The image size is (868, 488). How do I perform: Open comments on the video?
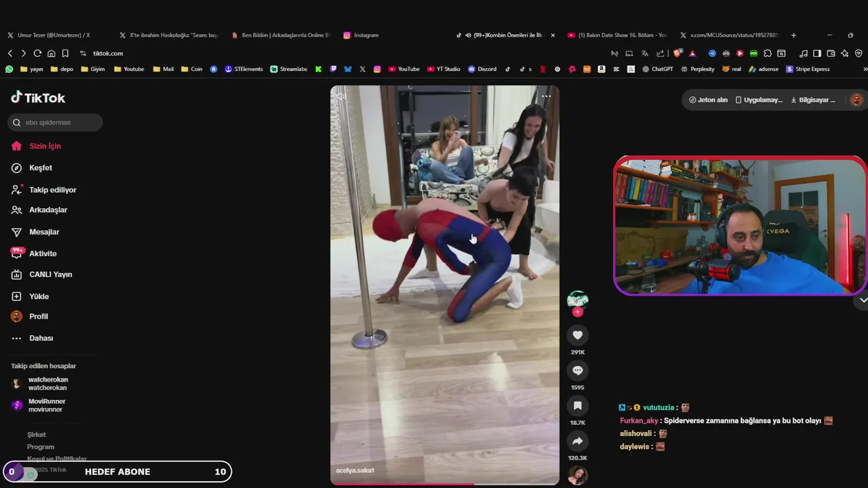coord(578,370)
